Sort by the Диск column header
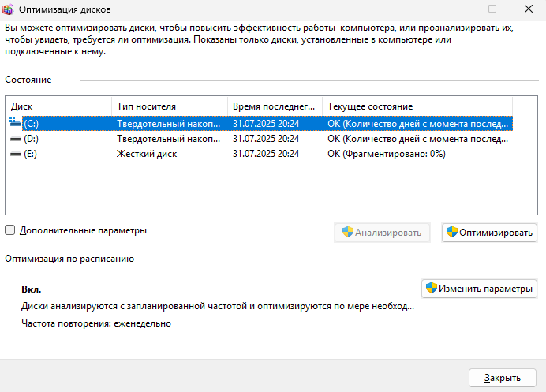 click(x=58, y=106)
